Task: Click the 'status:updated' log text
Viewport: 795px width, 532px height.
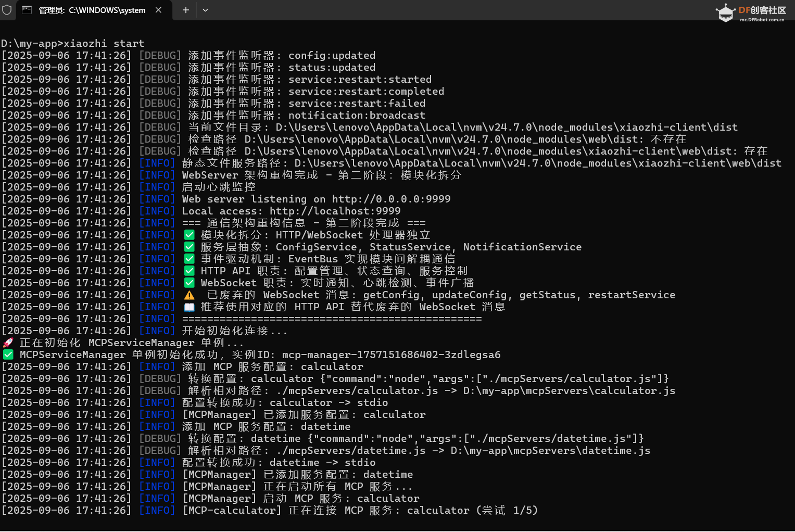Action: (332, 67)
